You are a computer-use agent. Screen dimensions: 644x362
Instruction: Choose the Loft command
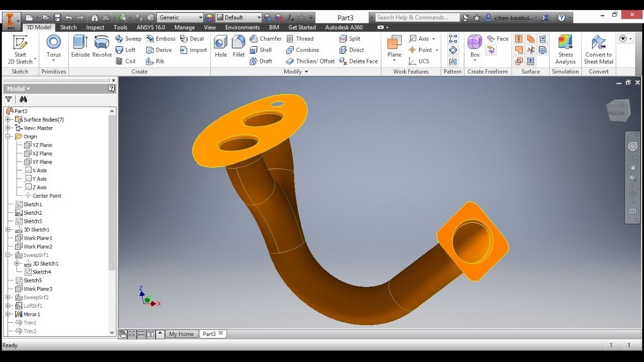coord(126,50)
